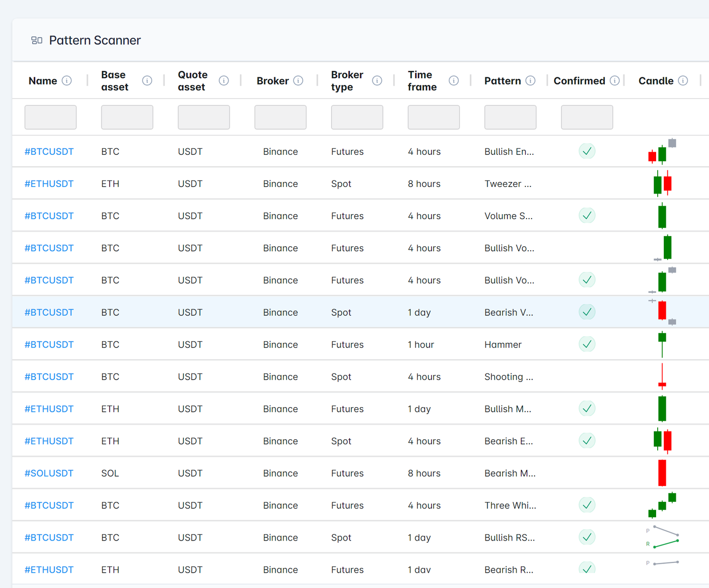Screen dimensions: 709x588
Task: Click the confirmed checkmark in the Bullish M... row
Action: point(587,409)
